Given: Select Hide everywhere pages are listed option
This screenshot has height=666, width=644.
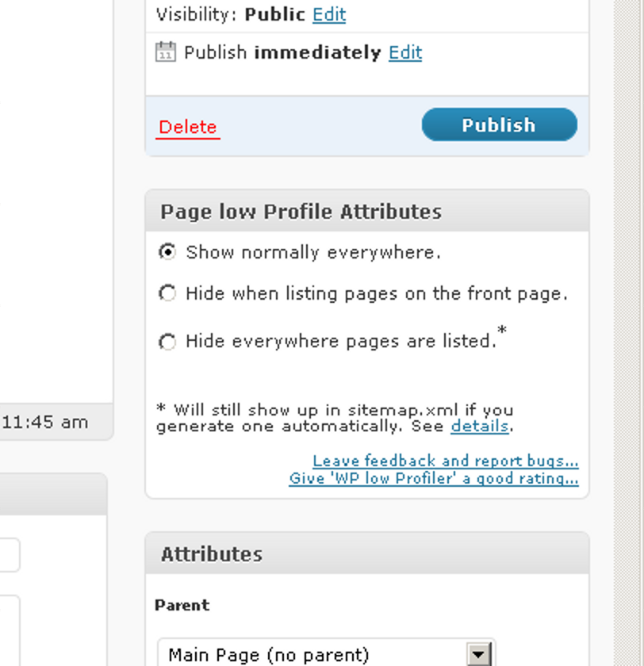Looking at the screenshot, I should (x=167, y=342).
